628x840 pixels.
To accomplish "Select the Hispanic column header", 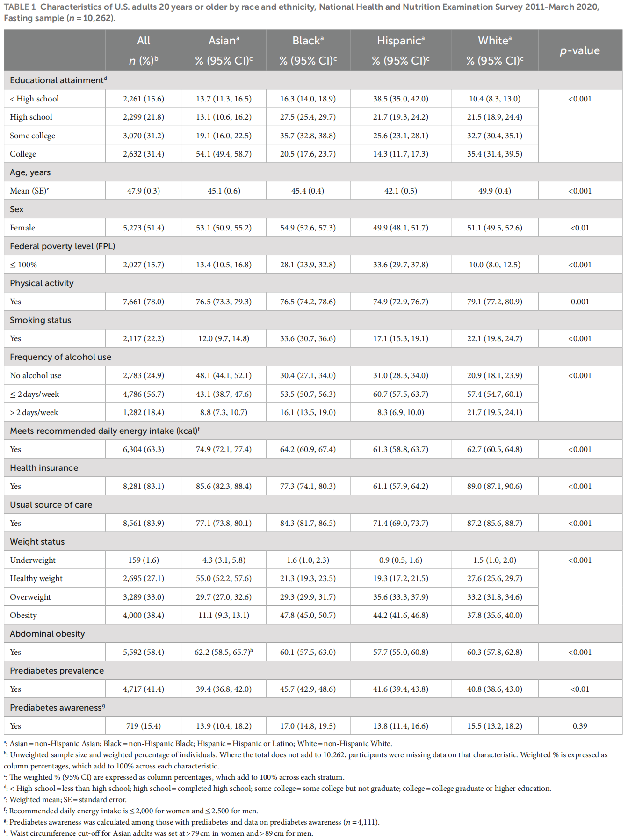I will point(400,41).
